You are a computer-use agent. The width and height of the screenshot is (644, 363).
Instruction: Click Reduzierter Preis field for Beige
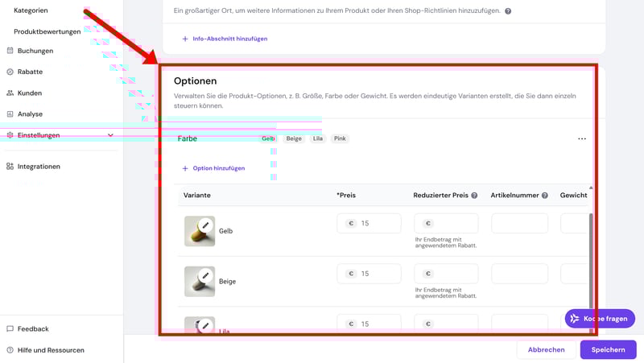446,274
